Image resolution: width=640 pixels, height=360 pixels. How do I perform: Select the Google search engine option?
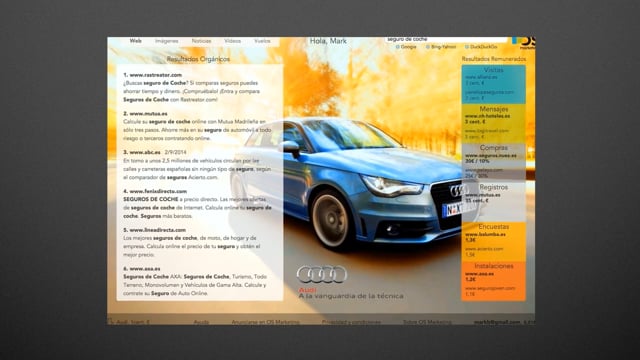coord(406,47)
